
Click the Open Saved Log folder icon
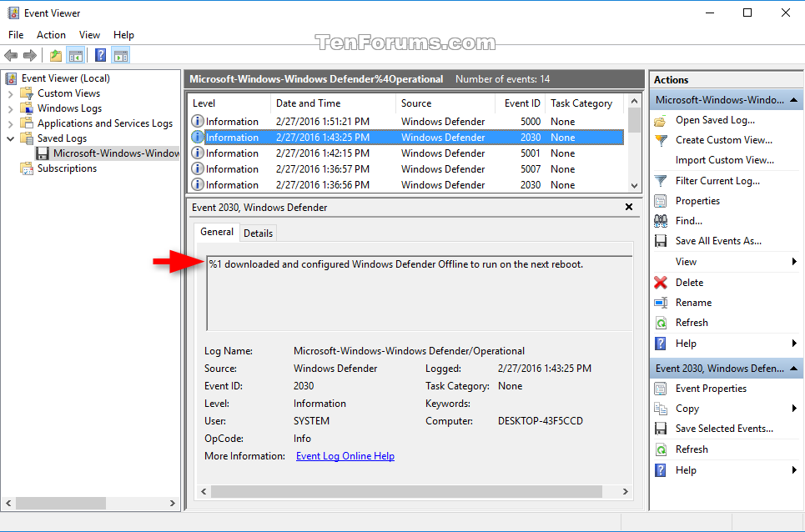click(661, 121)
